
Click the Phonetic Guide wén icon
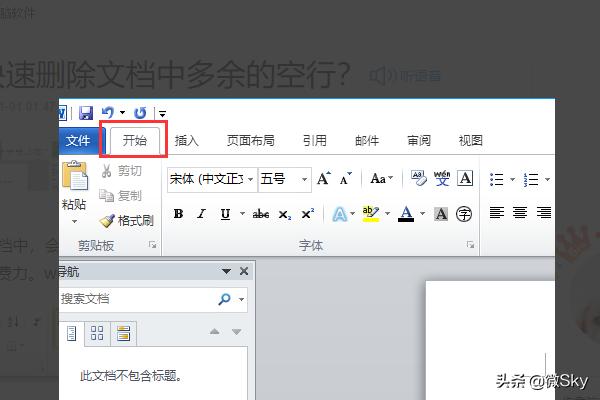442,178
